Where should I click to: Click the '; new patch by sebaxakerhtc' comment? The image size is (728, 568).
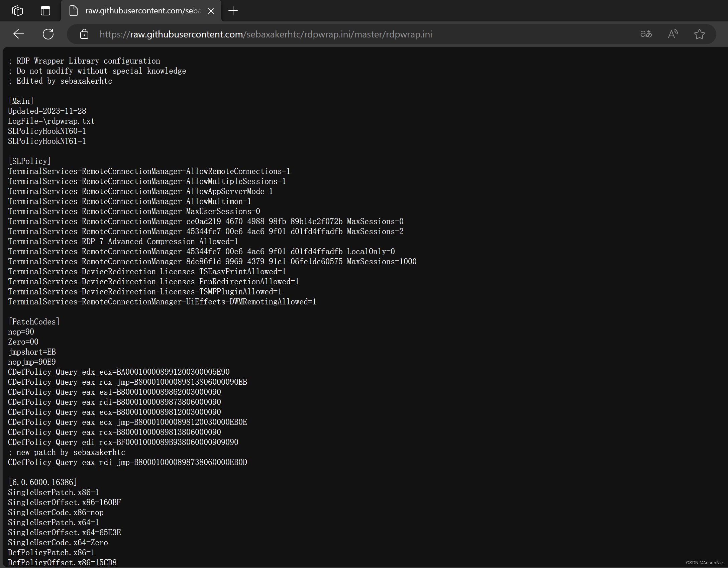point(67,452)
